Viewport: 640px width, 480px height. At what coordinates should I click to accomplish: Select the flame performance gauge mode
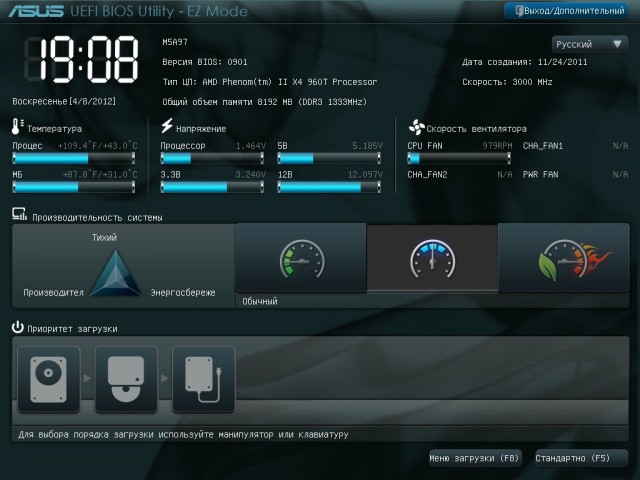pos(564,258)
